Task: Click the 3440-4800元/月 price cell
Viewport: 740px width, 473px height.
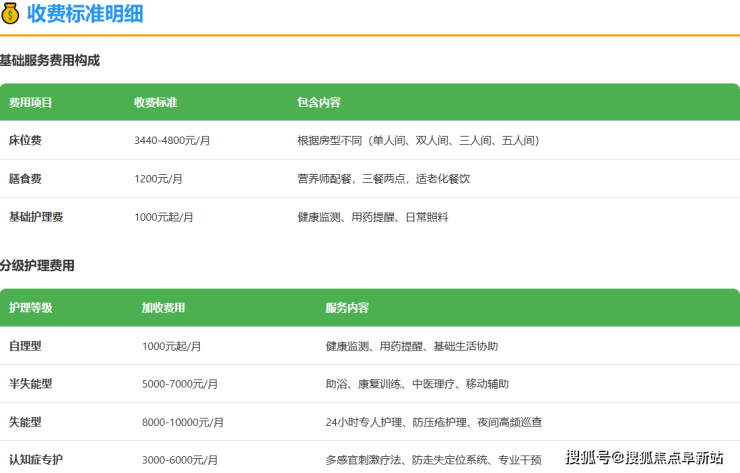Action: [x=172, y=141]
